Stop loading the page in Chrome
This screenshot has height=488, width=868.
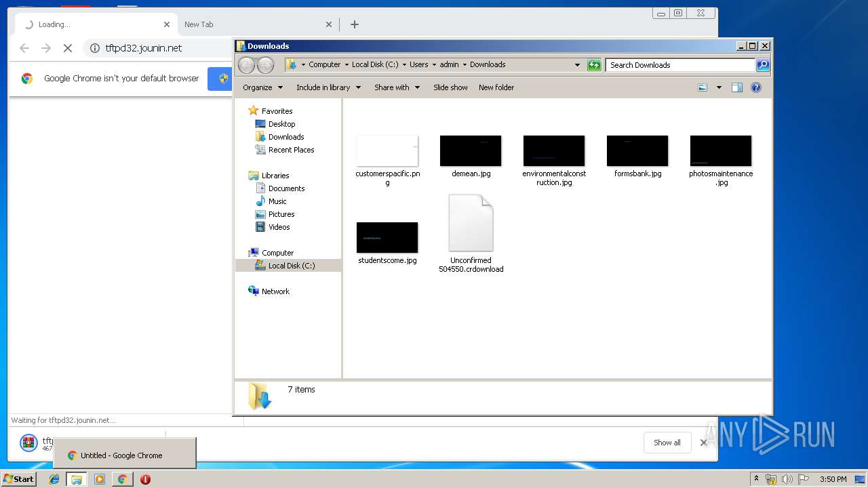click(x=68, y=48)
